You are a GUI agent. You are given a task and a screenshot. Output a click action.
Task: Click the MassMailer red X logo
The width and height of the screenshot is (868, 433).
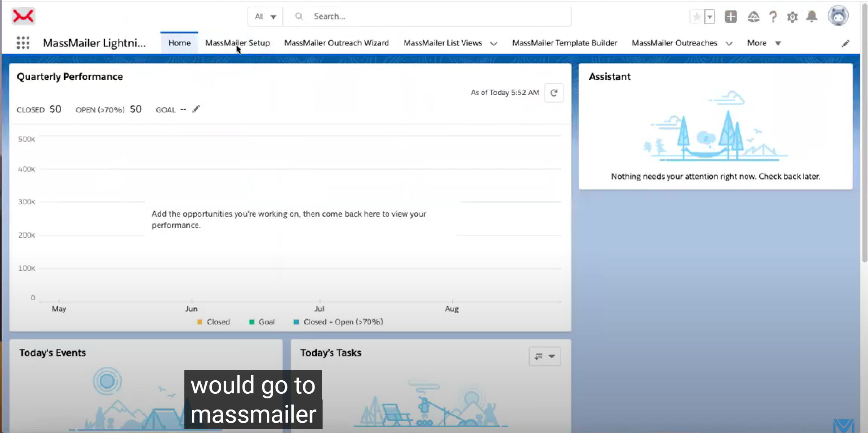[x=23, y=16]
